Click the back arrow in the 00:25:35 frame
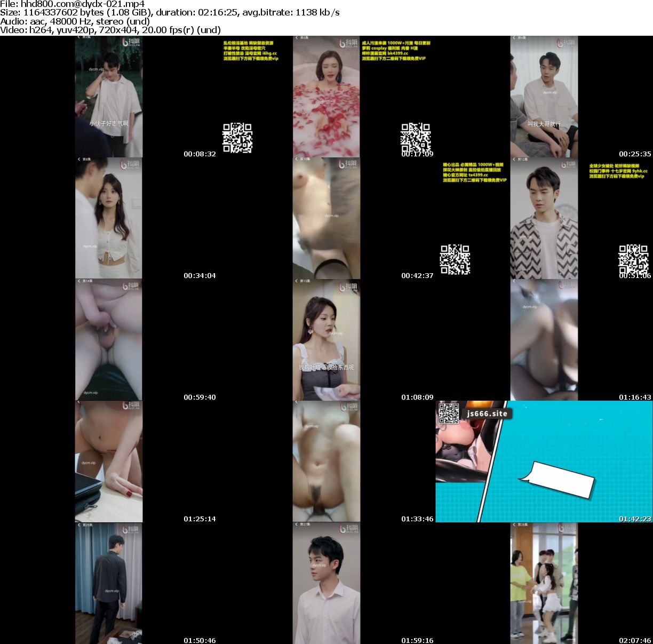 click(x=514, y=38)
